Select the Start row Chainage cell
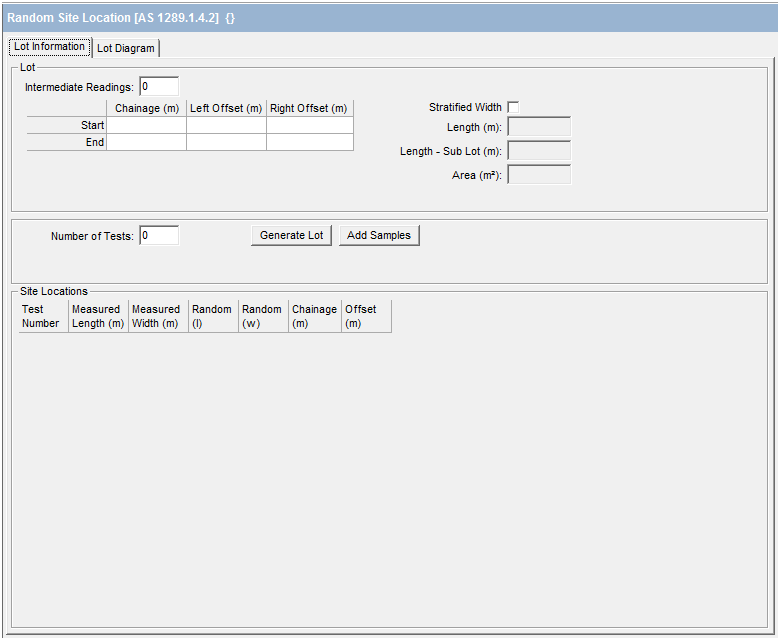Viewport: 780px width, 640px height. click(146, 126)
